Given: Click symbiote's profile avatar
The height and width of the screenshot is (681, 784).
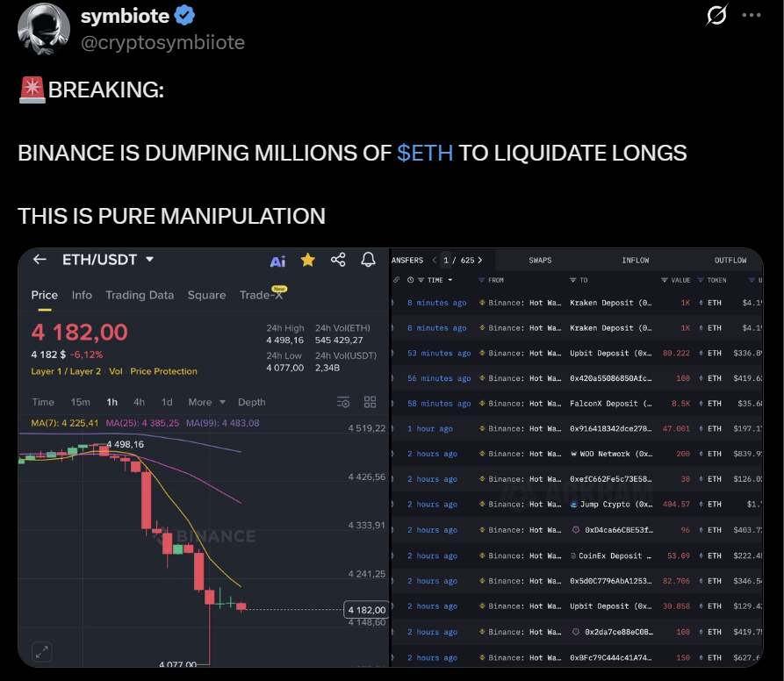Looking at the screenshot, I should point(43,29).
